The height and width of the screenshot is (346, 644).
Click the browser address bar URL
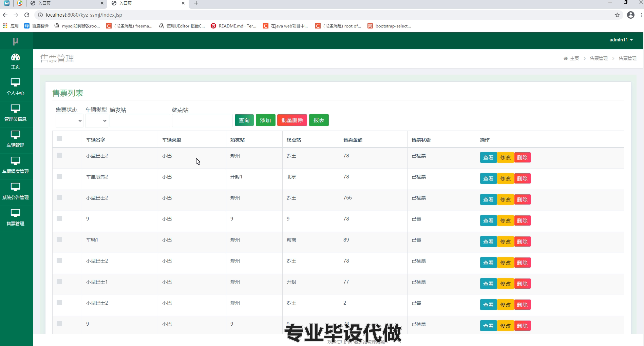tap(84, 15)
